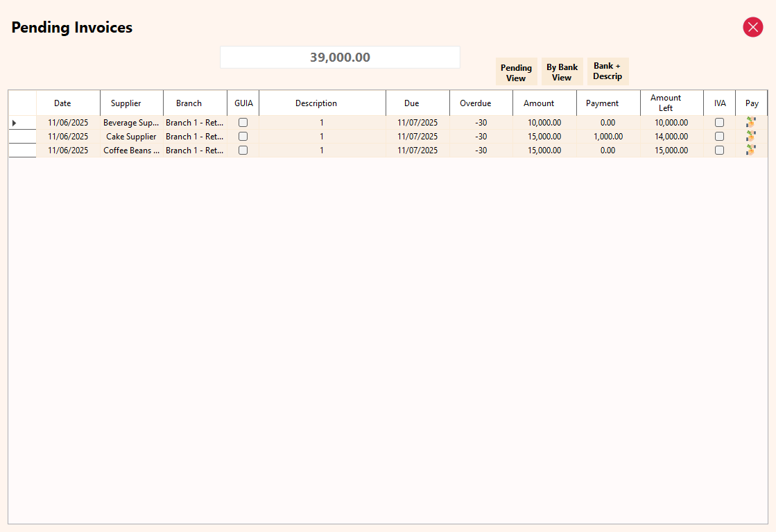Click the 0.00 Payment cell for Coffee Beans
776x532 pixels.
608,151
